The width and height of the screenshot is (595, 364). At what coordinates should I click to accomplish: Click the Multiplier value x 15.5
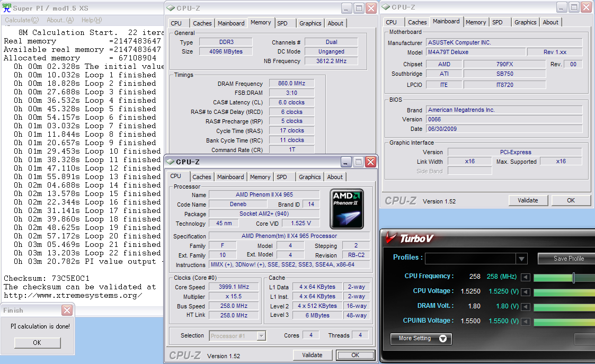[x=234, y=296]
